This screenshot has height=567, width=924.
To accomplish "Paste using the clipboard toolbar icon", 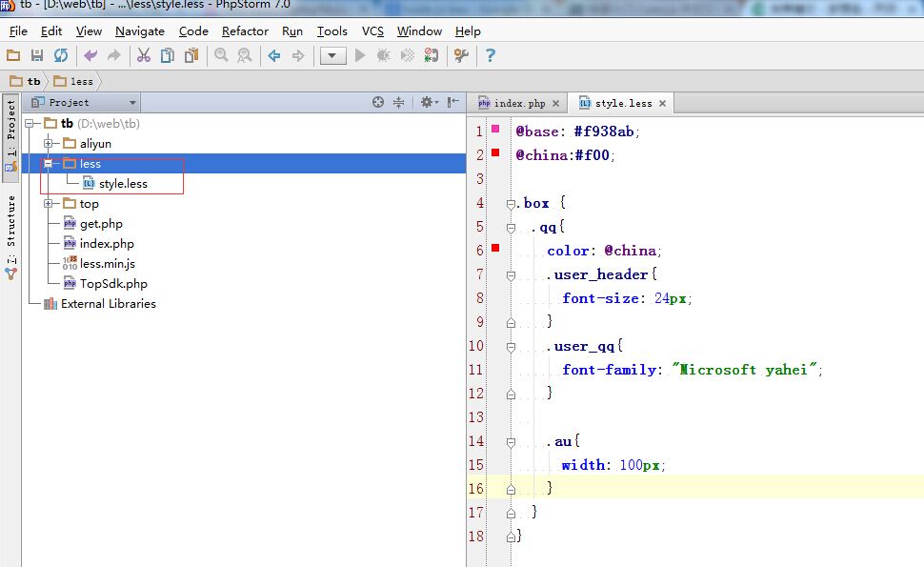I will tap(191, 55).
